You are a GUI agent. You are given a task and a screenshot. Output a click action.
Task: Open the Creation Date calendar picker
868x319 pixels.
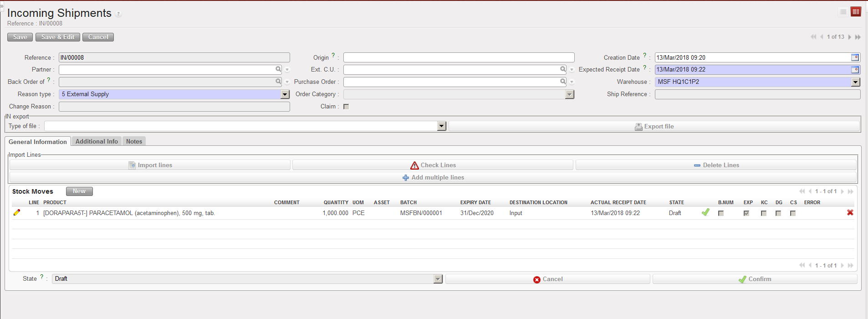pyautogui.click(x=855, y=57)
